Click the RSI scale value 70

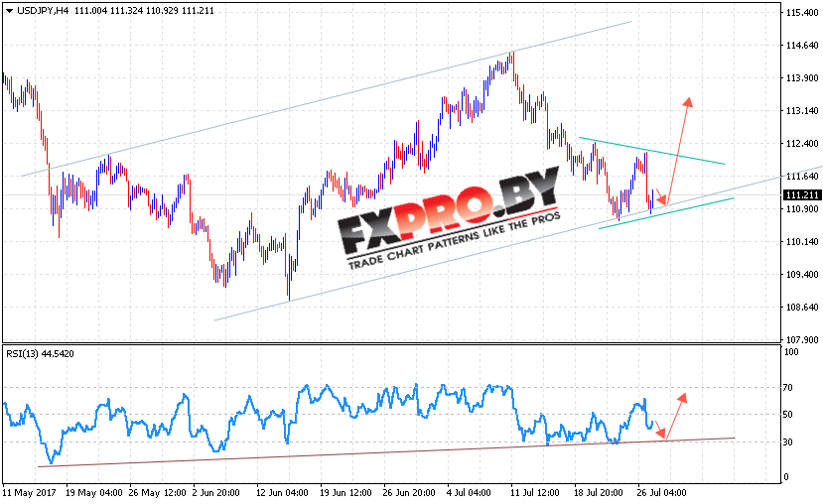click(x=788, y=388)
